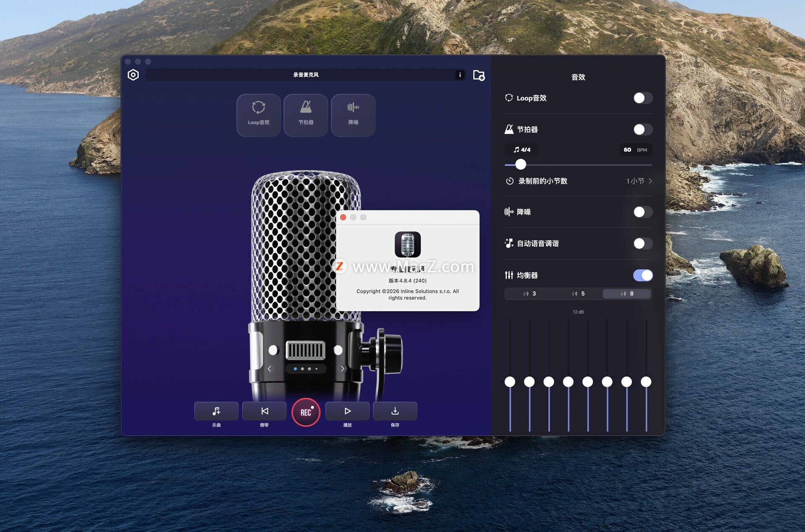Click the BPM tempo slider knob
The width and height of the screenshot is (805, 532).
pyautogui.click(x=520, y=164)
